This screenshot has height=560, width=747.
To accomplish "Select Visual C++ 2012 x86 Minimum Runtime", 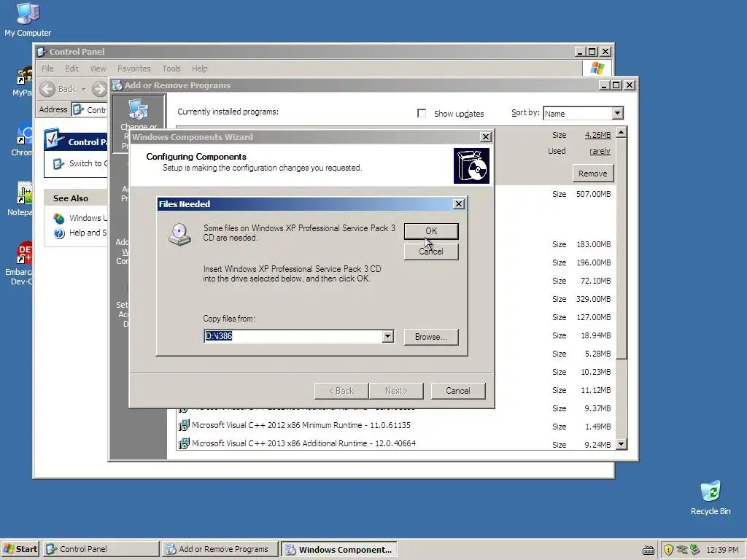I will [x=301, y=425].
